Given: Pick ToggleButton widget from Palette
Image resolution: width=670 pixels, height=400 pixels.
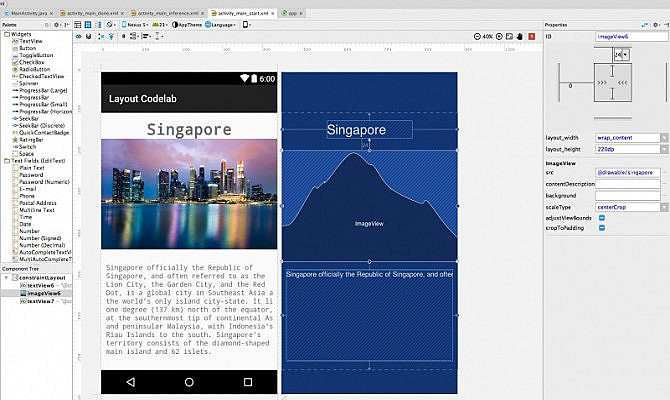Looking at the screenshot, I should pos(32,55).
